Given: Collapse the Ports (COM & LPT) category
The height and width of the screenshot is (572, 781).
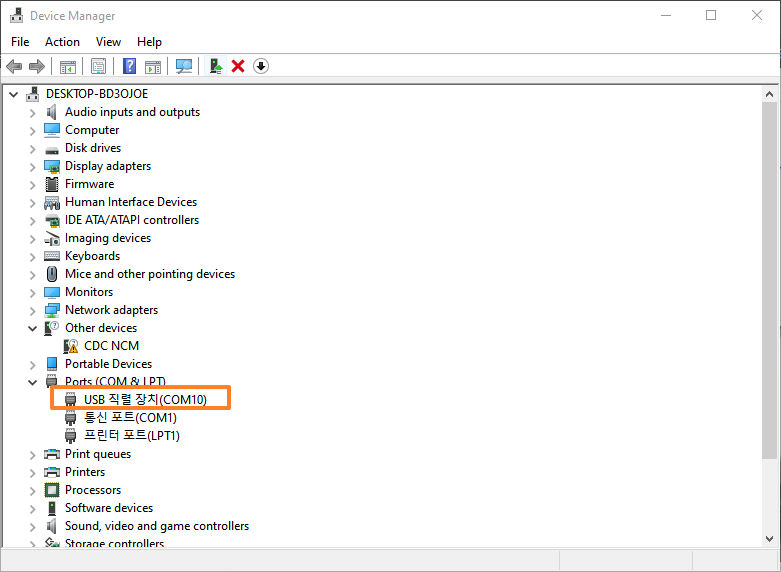Looking at the screenshot, I should tap(32, 382).
